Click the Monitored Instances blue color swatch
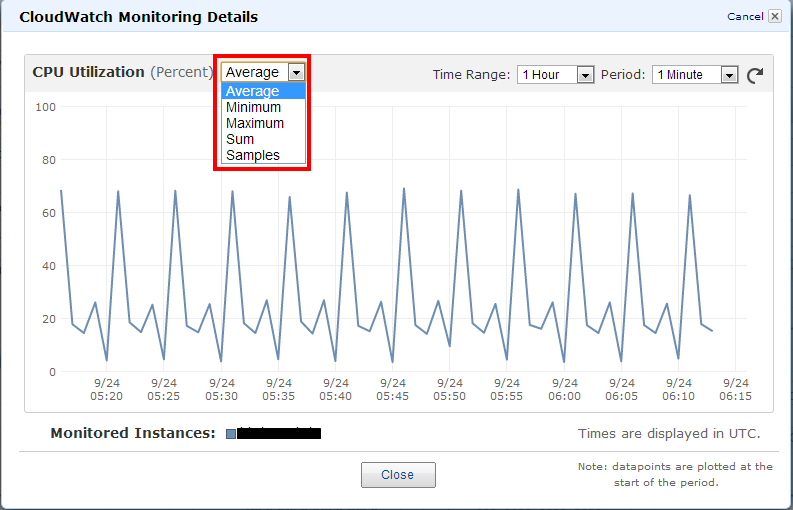The height and width of the screenshot is (510, 793). click(231, 434)
